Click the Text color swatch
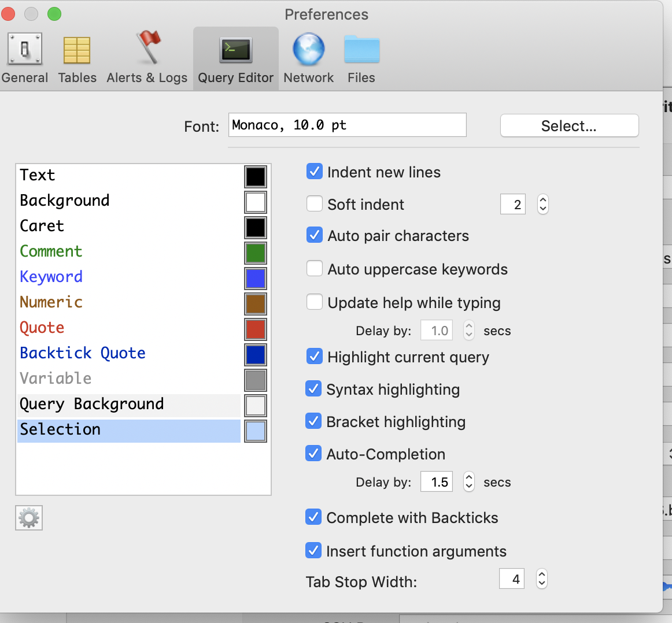 [256, 177]
